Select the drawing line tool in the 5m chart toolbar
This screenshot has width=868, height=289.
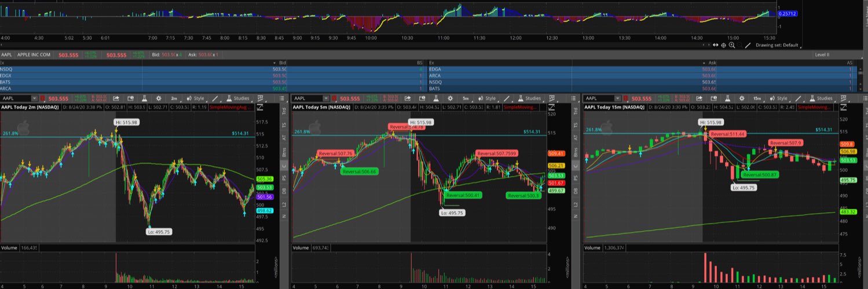pos(507,98)
